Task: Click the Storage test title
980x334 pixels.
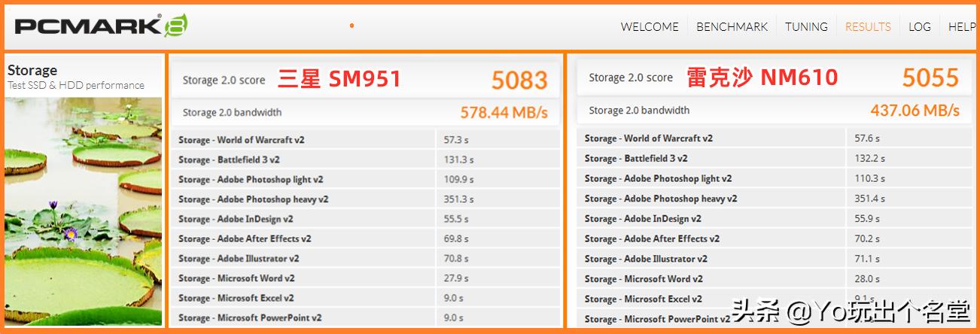Action: pyautogui.click(x=32, y=71)
